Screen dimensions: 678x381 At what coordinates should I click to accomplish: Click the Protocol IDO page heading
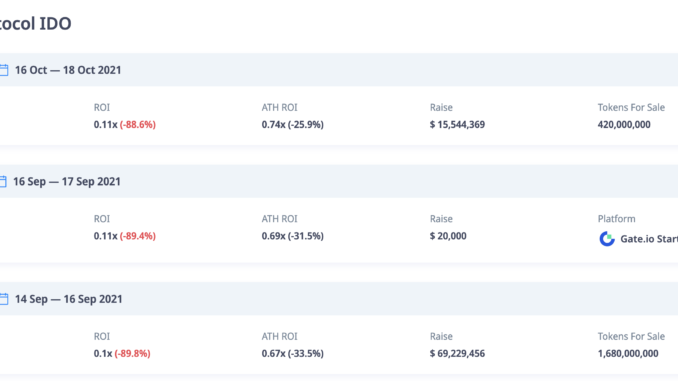click(x=35, y=23)
